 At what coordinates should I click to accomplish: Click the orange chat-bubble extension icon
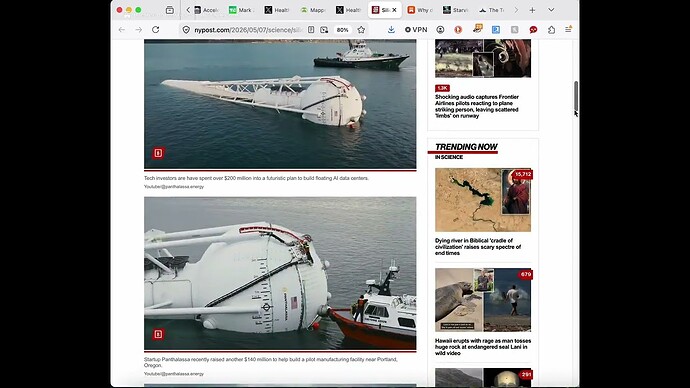coord(477,29)
